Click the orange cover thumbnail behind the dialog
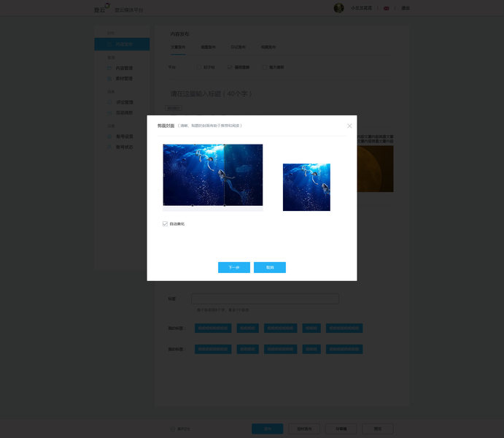This screenshot has width=504, height=438. tap(375, 169)
